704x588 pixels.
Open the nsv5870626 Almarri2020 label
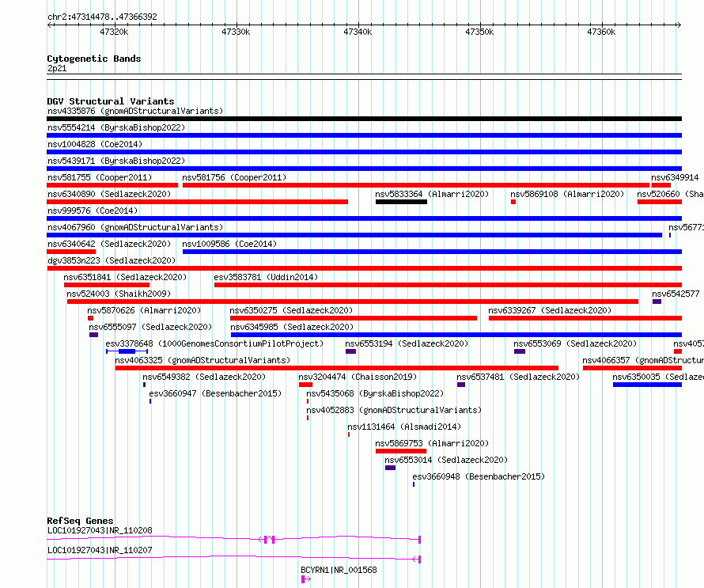click(144, 310)
